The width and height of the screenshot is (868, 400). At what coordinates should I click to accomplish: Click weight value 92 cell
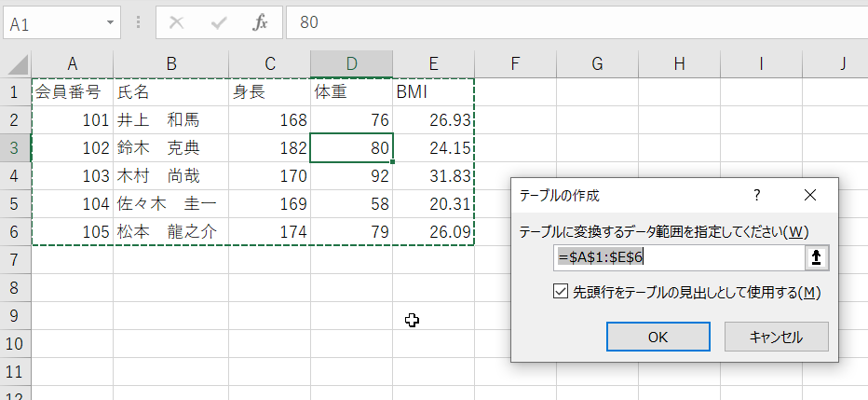[x=351, y=175]
